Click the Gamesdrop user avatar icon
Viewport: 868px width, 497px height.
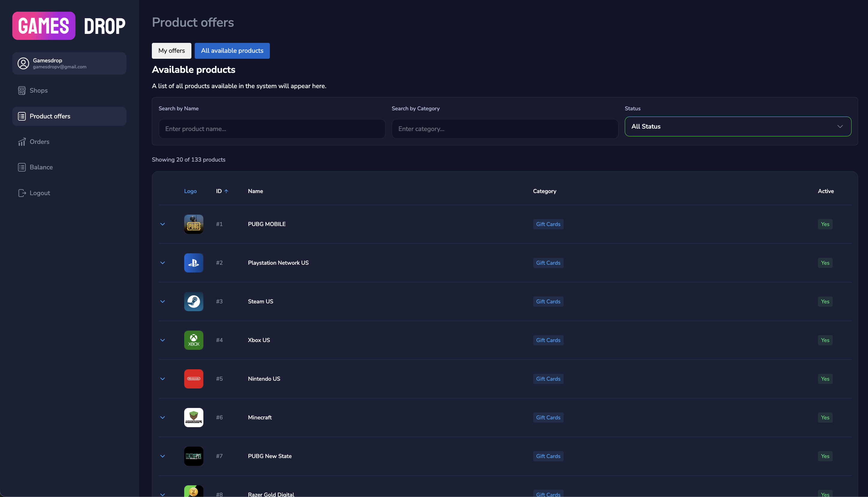pyautogui.click(x=23, y=64)
